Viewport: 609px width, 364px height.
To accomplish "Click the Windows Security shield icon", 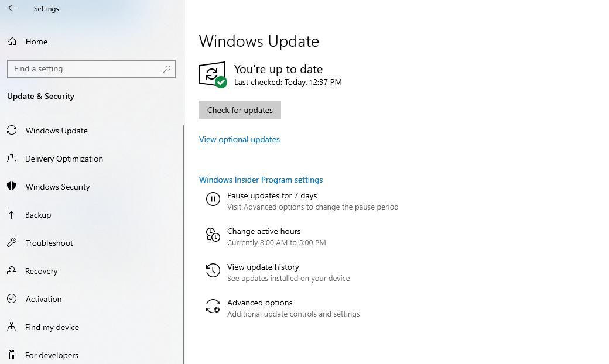I will (x=12, y=186).
